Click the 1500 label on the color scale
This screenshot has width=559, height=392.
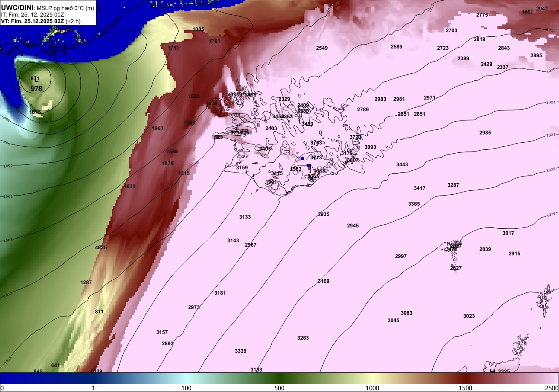pos(466,389)
